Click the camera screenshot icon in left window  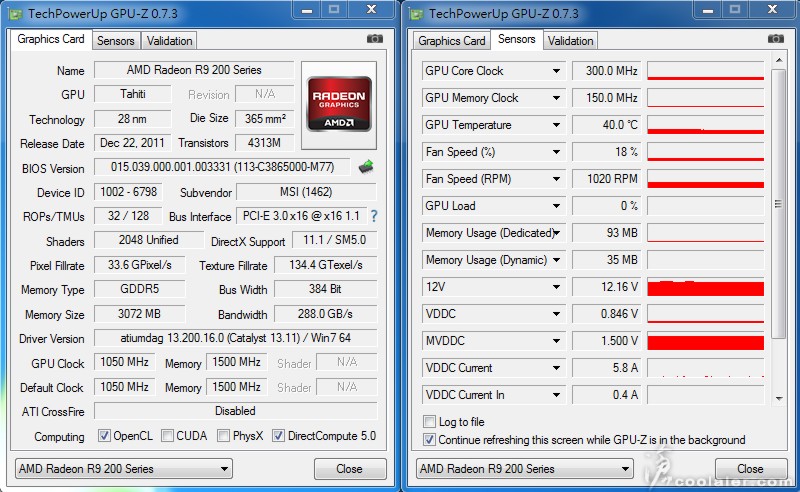[374, 39]
